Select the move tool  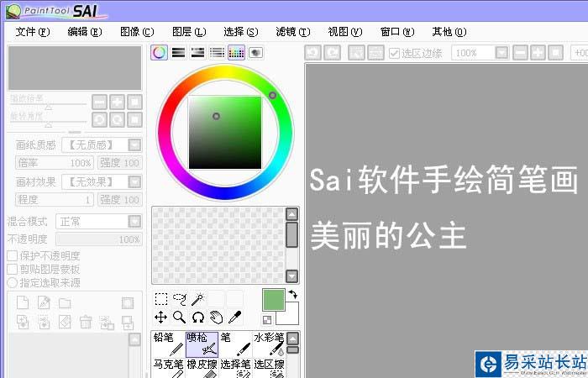pyautogui.click(x=161, y=318)
